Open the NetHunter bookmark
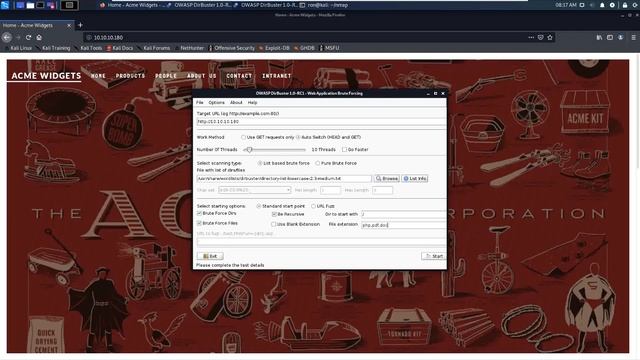 [x=189, y=48]
